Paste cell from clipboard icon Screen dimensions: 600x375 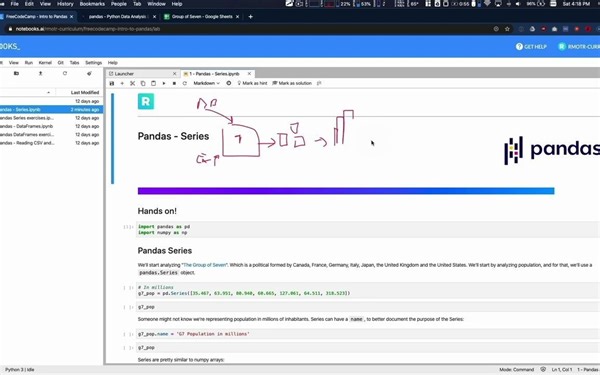click(x=153, y=83)
